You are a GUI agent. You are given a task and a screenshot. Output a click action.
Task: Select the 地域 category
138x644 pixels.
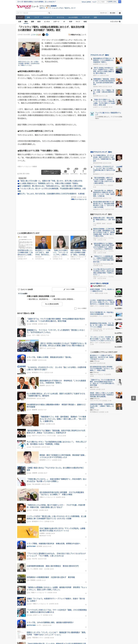click(x=85, y=21)
